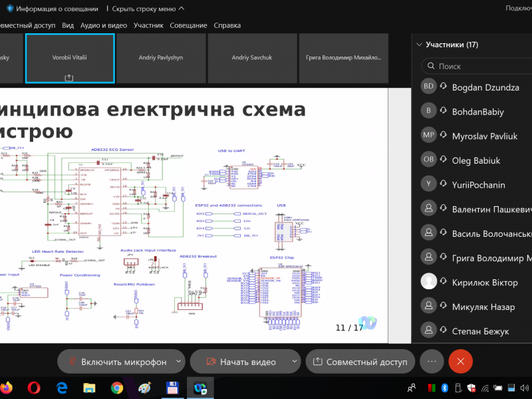Click the Совместный доступ share button

point(360,362)
